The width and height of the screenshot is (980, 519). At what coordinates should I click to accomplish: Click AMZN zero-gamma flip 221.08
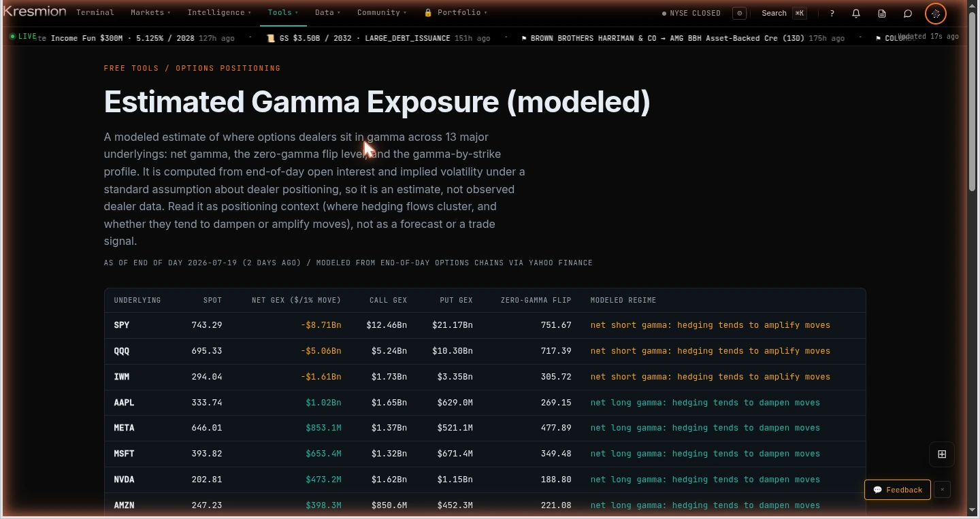[556, 505]
